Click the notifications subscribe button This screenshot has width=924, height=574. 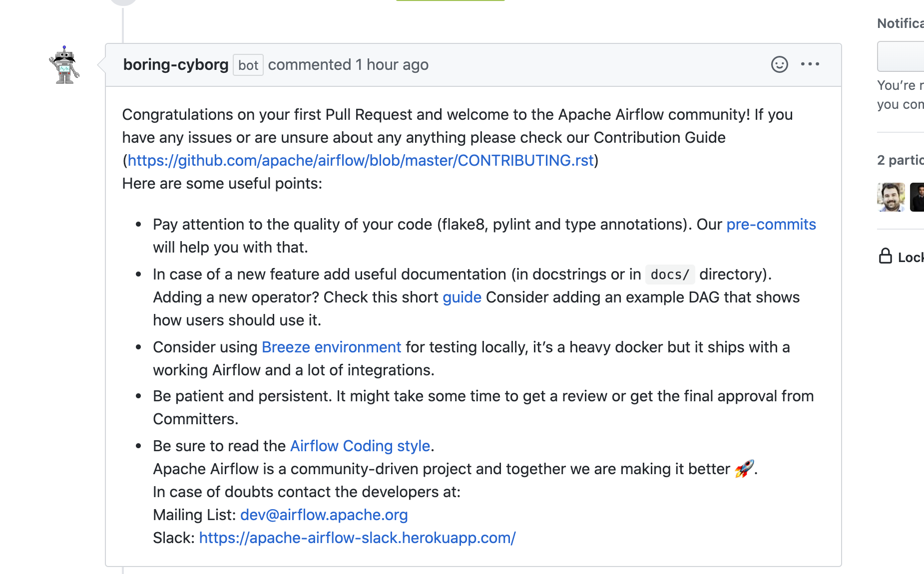tap(901, 56)
